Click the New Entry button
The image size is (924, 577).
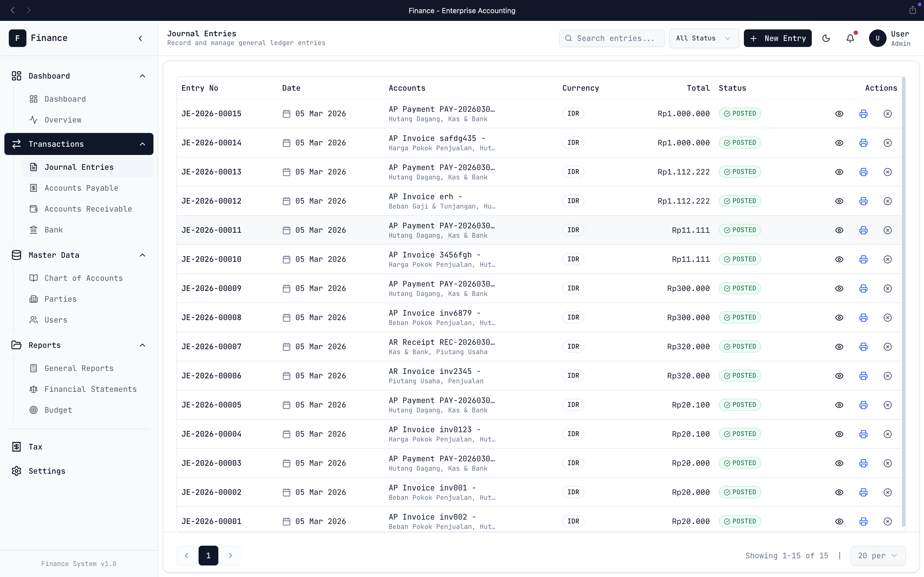tap(777, 38)
